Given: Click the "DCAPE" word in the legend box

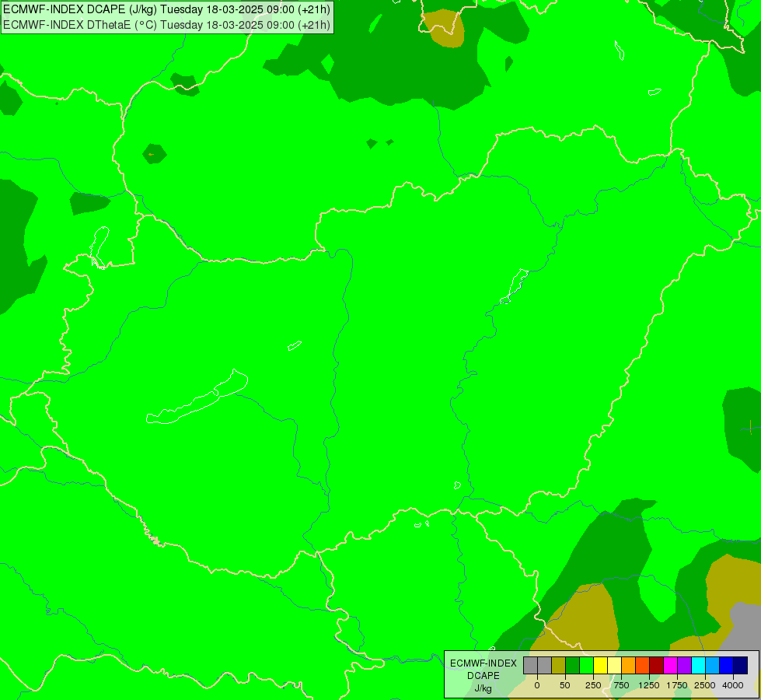Looking at the screenshot, I should pos(483,676).
